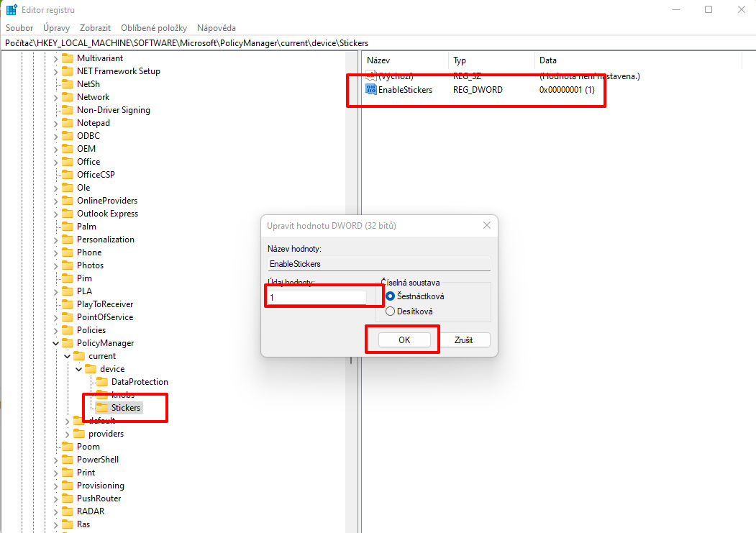Click the registry path address bar
The width and height of the screenshot is (756, 533).
point(378,43)
